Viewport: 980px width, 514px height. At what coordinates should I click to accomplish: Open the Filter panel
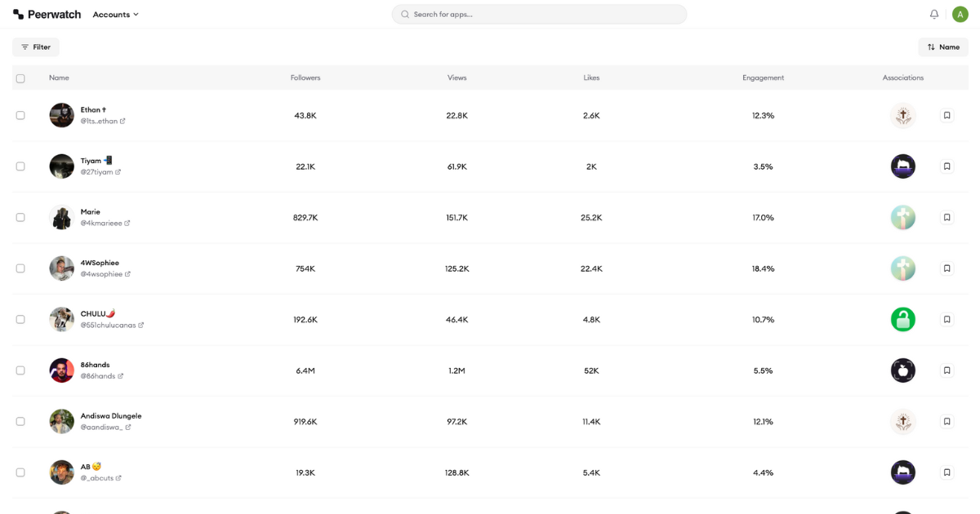35,47
